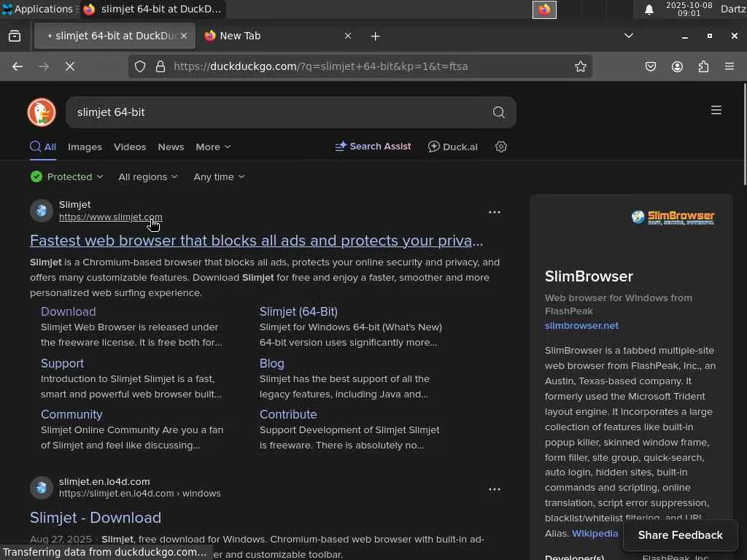Open the Firefox View recent browsing icon
The height and width of the screenshot is (560, 747).
tap(15, 36)
